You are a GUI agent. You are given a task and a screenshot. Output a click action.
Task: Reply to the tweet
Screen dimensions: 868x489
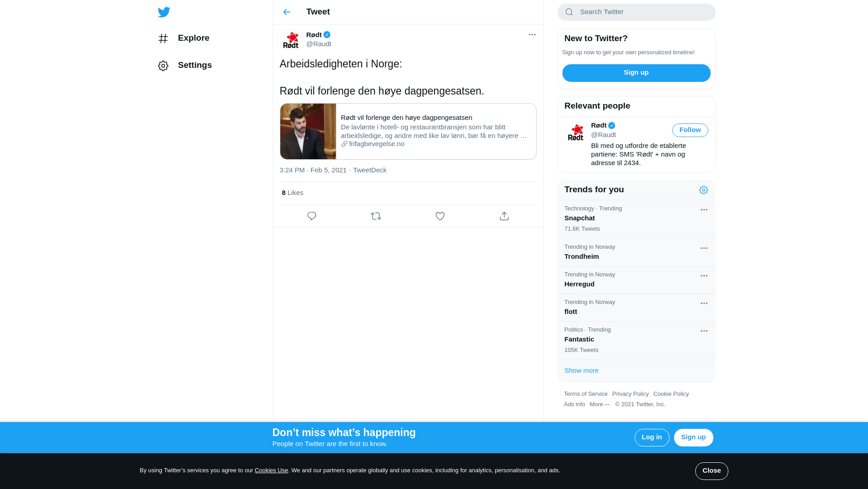(x=311, y=216)
